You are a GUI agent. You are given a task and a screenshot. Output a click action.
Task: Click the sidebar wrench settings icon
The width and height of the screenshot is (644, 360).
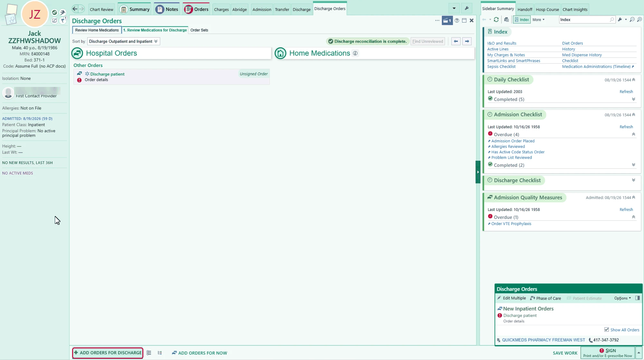pos(620,20)
